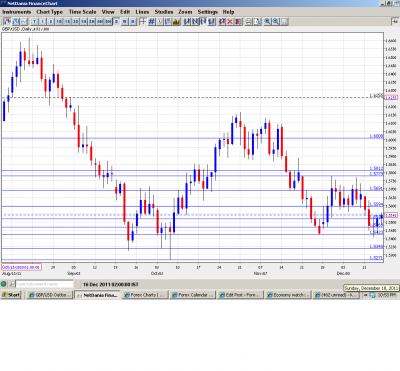Click the instrument name input field
This screenshot has width=400, height=371.
(x=44, y=284)
